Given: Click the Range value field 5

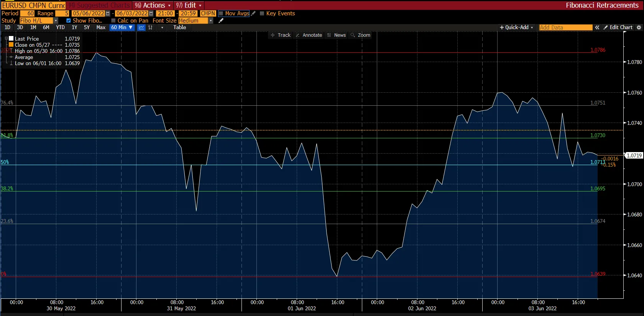Looking at the screenshot, I should point(62,13).
